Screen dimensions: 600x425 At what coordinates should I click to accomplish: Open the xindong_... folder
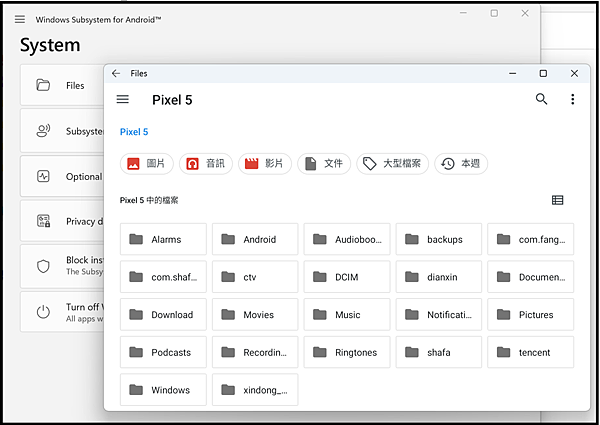(x=255, y=389)
